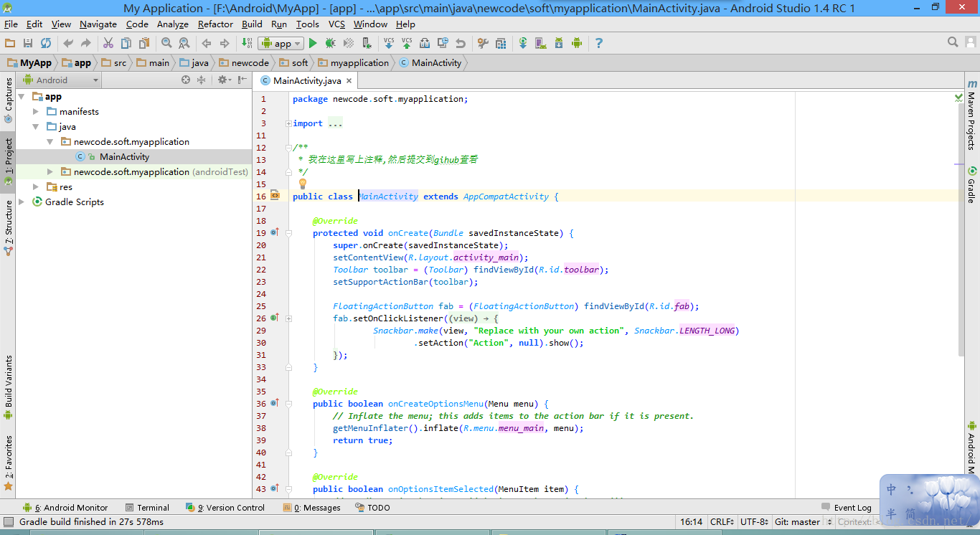Toggle the Captures side panel
Image resolution: width=980 pixels, height=535 pixels.
pyautogui.click(x=9, y=100)
